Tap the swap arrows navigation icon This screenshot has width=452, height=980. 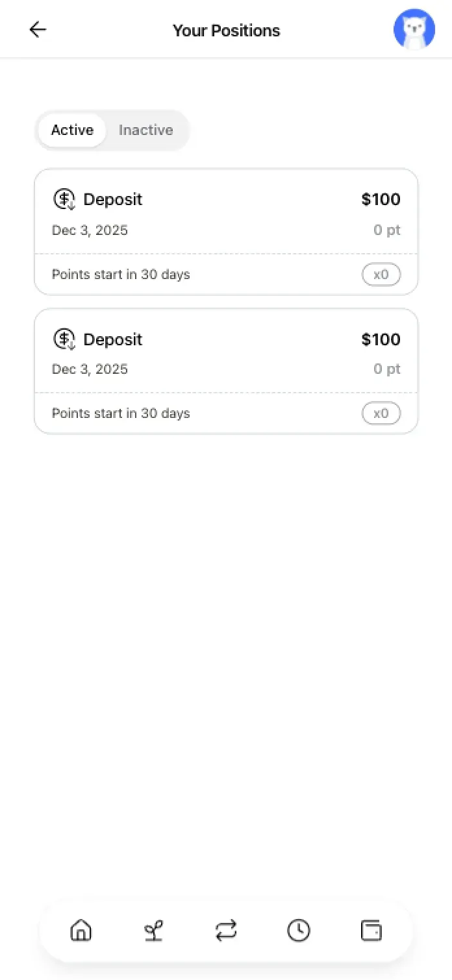226,931
